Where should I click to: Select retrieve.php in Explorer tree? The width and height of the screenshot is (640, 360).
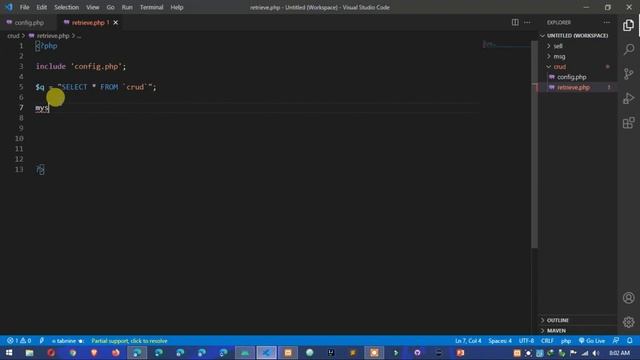click(x=573, y=87)
